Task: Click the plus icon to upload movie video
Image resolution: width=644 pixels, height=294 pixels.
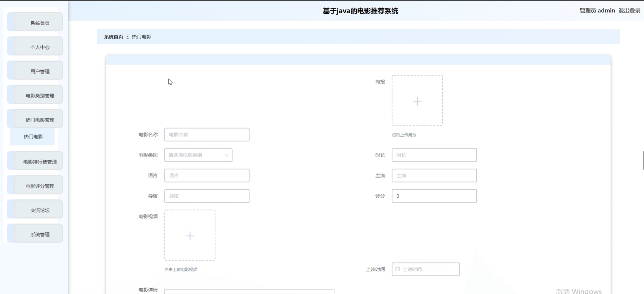Action: click(x=190, y=236)
